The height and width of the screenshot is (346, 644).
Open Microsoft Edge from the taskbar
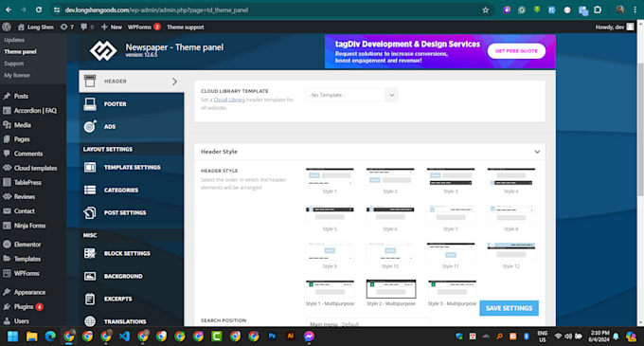[x=50, y=337]
